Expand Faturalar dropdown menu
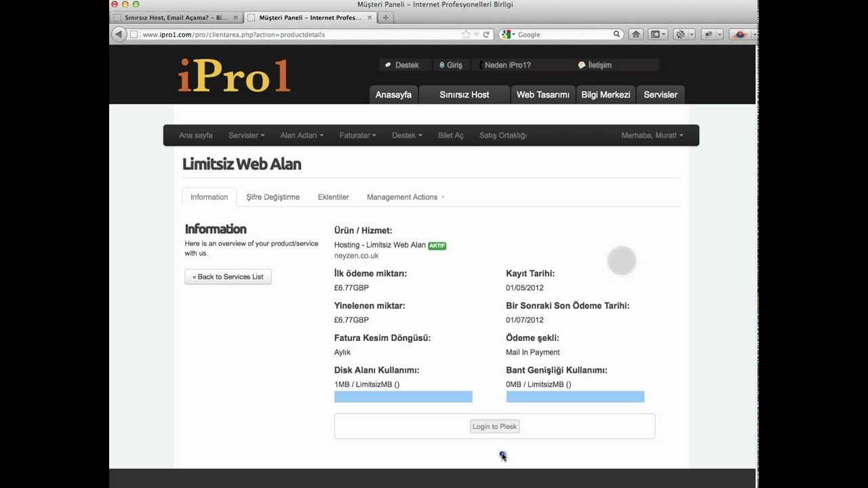 coord(357,136)
